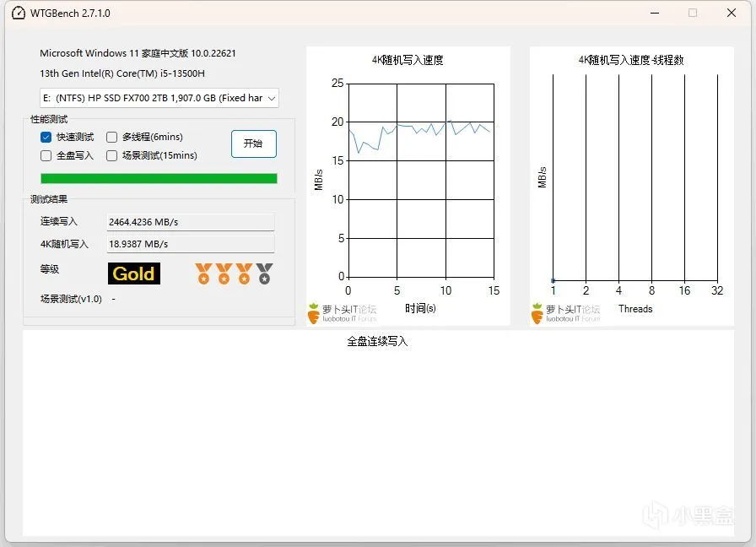Screen dimensions: 756x547
Task: Open the drive selection dropdown
Action: pos(159,98)
